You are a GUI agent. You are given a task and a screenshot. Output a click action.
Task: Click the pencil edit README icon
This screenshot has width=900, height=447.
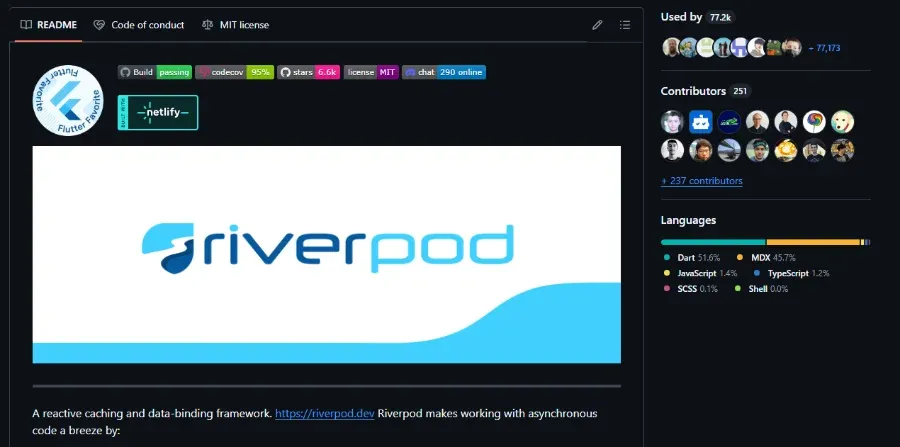(597, 25)
